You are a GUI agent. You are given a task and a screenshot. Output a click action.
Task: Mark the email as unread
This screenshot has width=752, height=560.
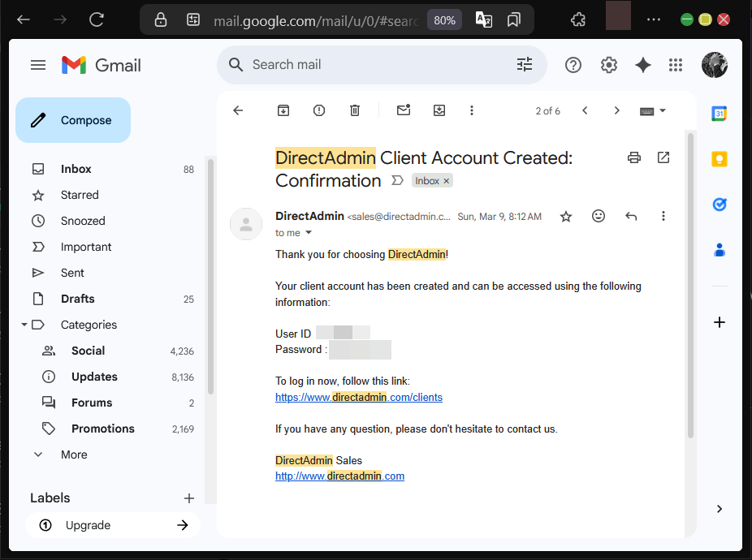(x=404, y=110)
